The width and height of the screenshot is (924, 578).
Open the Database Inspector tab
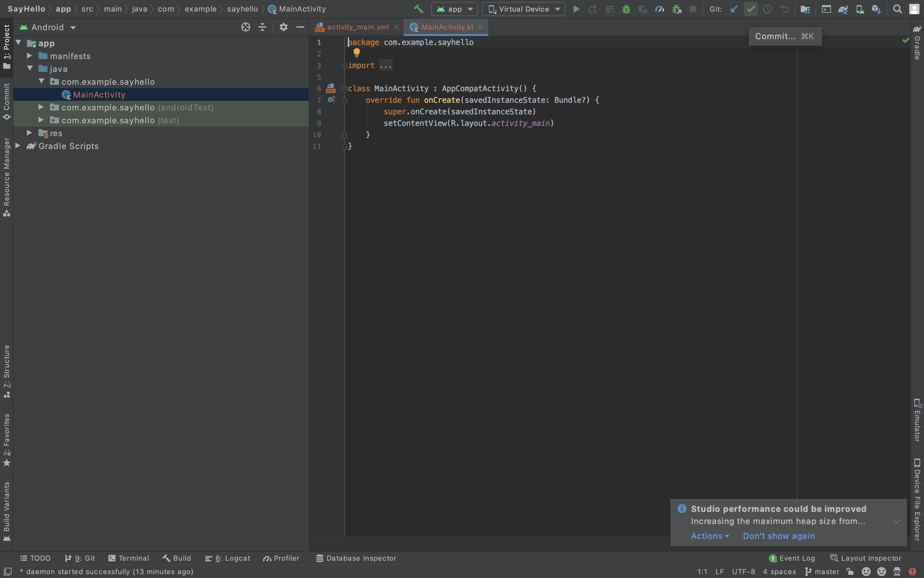[x=356, y=558]
